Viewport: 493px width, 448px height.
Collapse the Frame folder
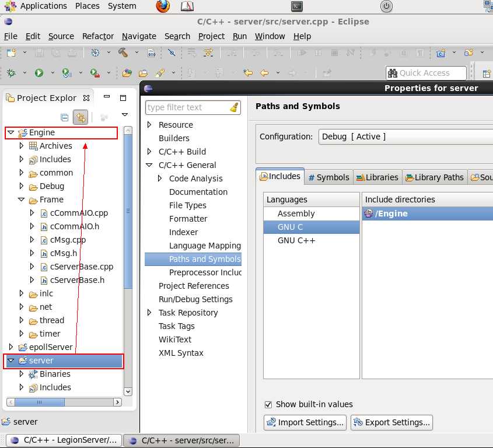coord(22,199)
